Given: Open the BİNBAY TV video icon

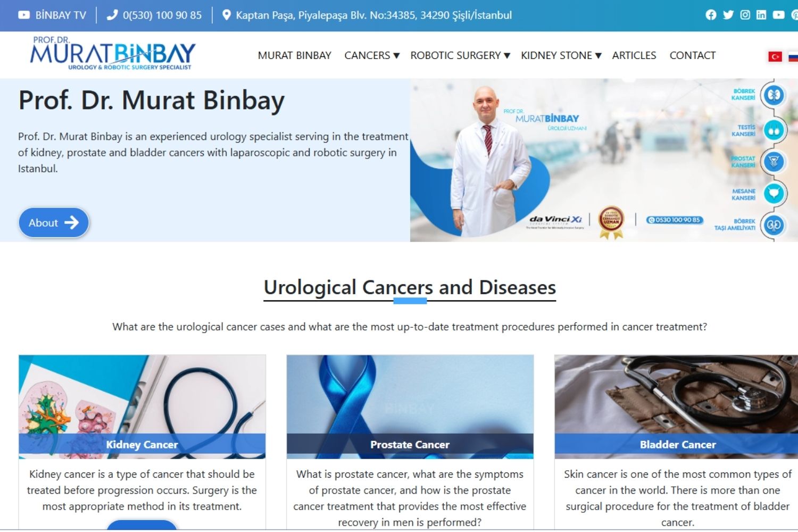Looking at the screenshot, I should 24,15.
